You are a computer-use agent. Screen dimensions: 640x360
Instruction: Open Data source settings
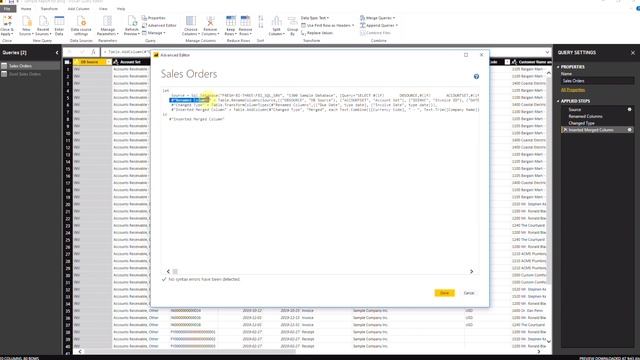pyautogui.click(x=81, y=25)
